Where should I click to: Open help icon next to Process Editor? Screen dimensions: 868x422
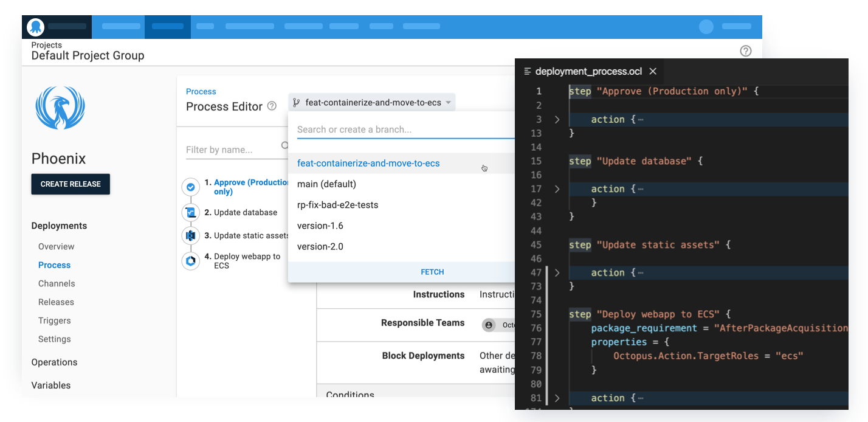[x=272, y=106]
